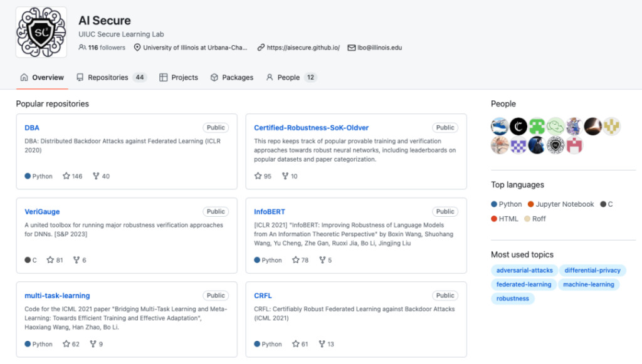Open https://aisecure.github.io/ website link
This screenshot has width=642, height=364.
tap(303, 48)
